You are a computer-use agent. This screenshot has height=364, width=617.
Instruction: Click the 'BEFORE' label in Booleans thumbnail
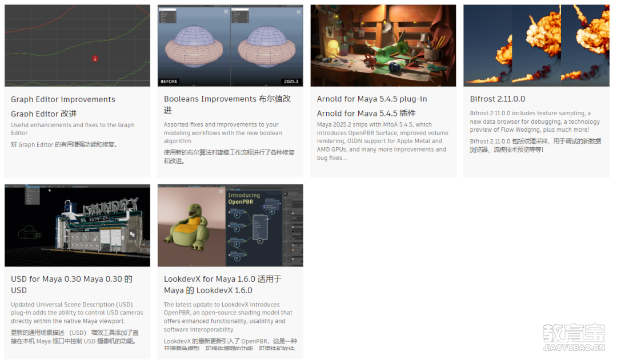coord(169,82)
